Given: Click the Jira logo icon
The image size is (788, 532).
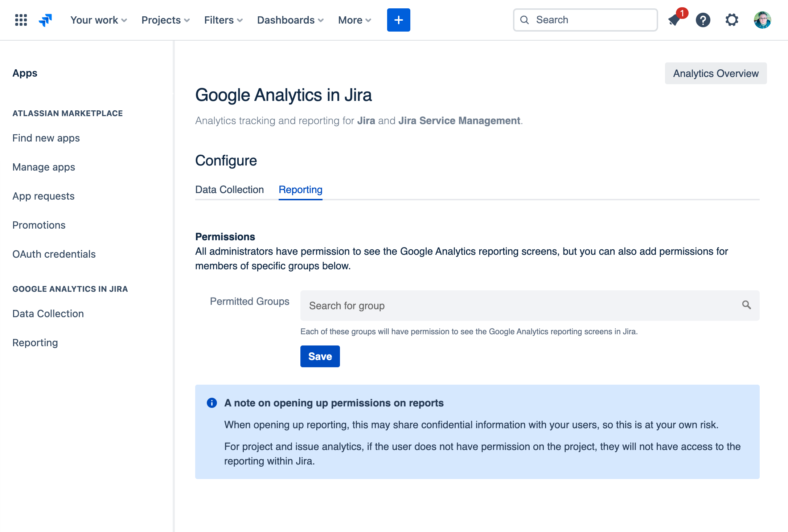Looking at the screenshot, I should [x=45, y=20].
